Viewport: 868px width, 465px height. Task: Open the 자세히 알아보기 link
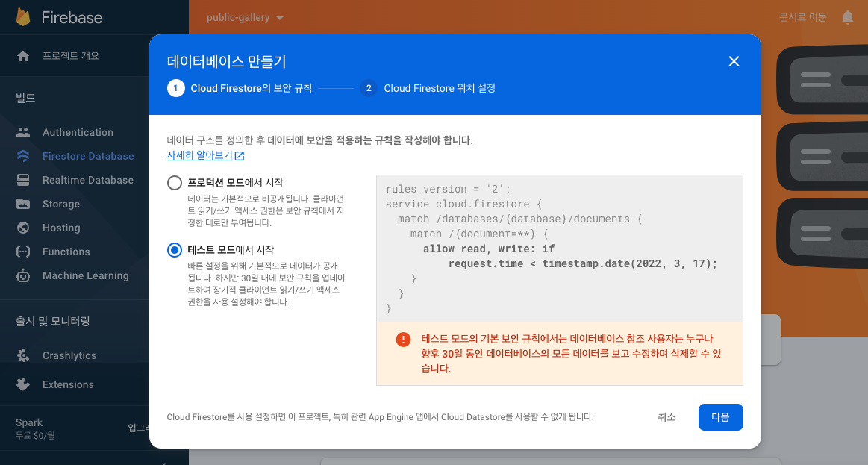click(x=199, y=155)
